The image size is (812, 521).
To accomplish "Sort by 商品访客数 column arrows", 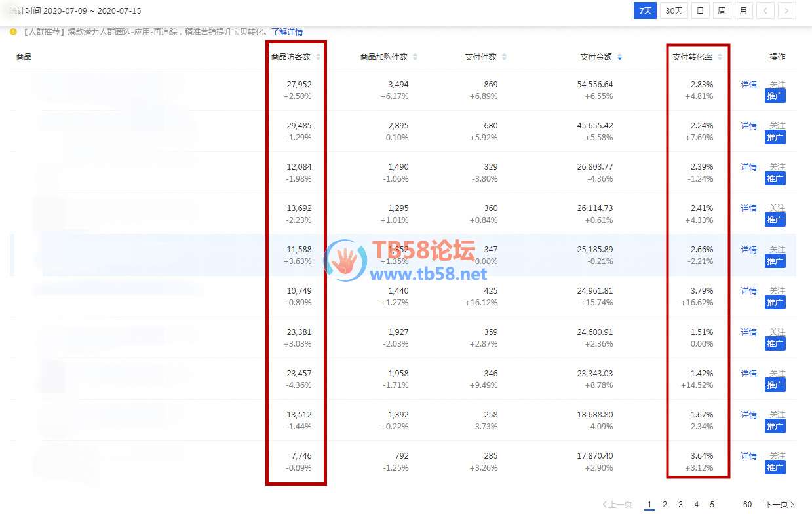I will coord(319,57).
